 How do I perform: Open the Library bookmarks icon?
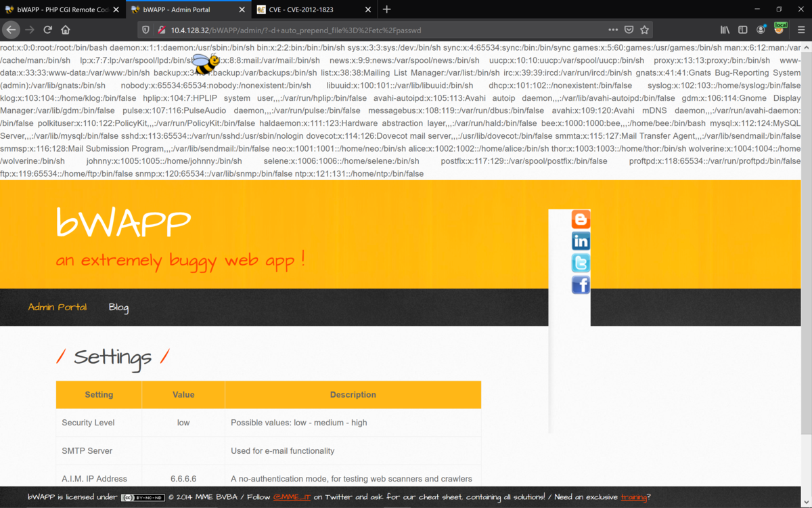(x=725, y=30)
